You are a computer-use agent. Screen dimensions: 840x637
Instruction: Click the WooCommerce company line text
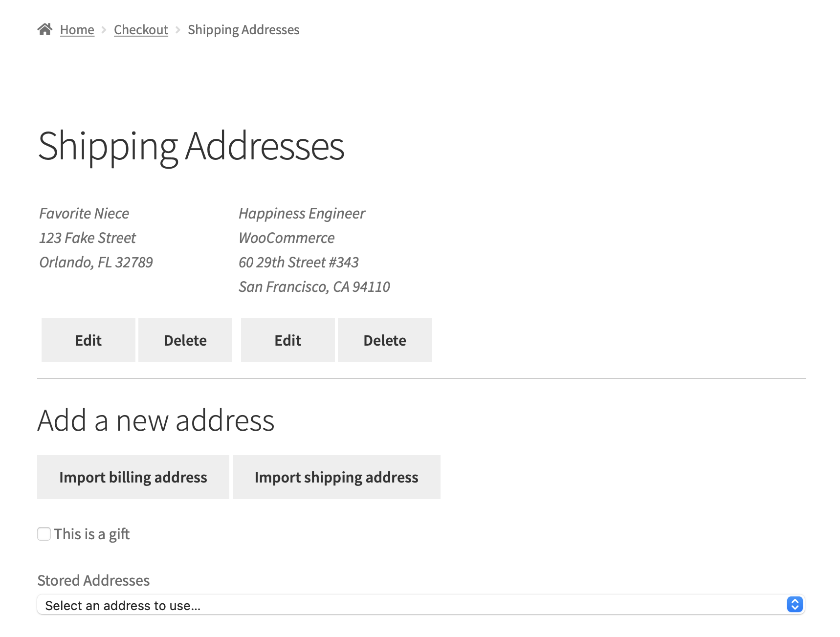pos(286,238)
